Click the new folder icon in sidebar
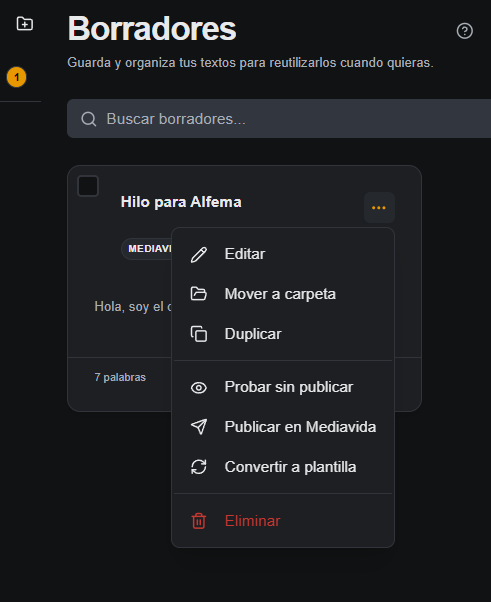The image size is (491, 602). click(25, 24)
